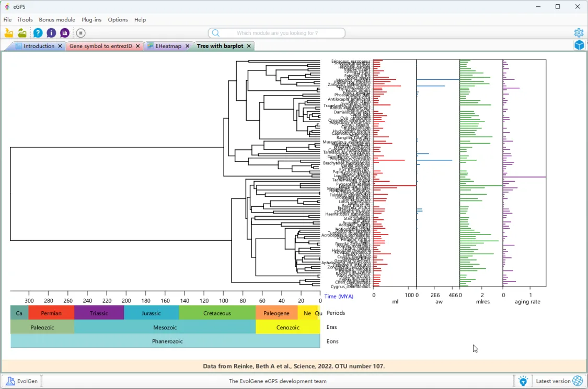This screenshot has width=588, height=389.
Task: Click the 100 tick on time axis
Action: 224,301
